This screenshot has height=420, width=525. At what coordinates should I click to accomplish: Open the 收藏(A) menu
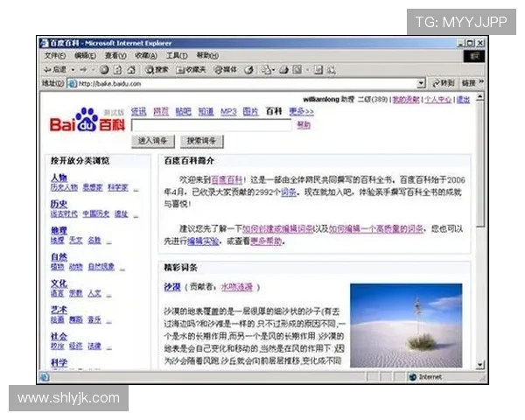(146, 56)
